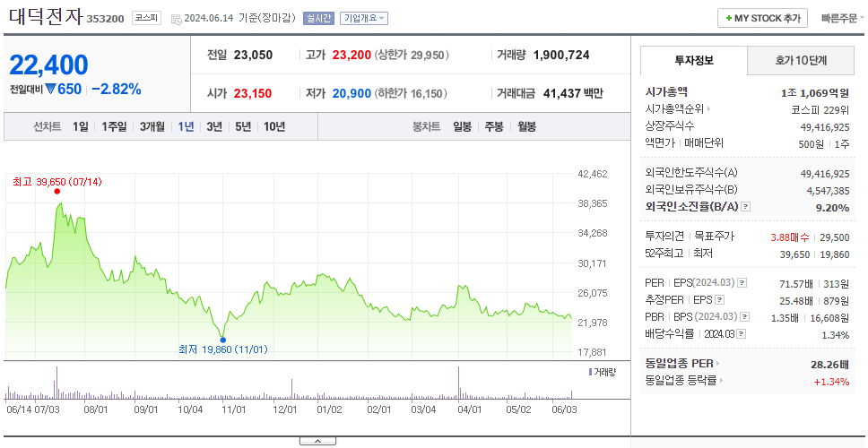
Task: Click the 목표주가 link
Action: (715, 237)
